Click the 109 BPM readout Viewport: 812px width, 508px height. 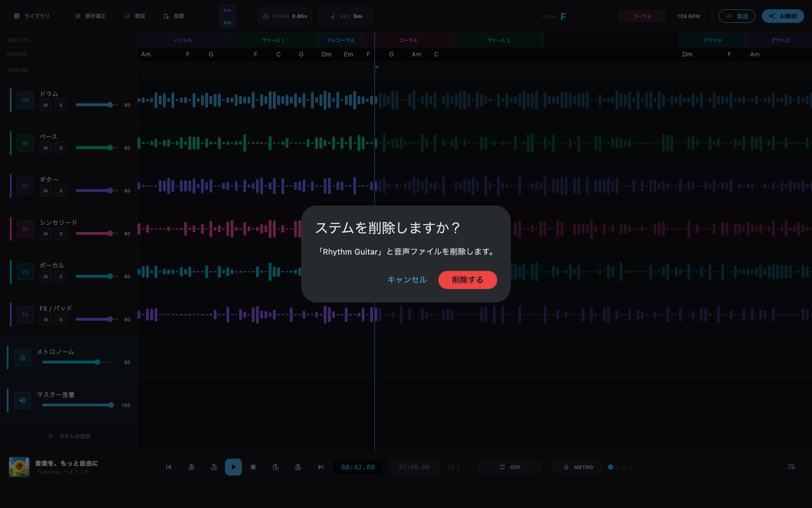click(x=689, y=16)
